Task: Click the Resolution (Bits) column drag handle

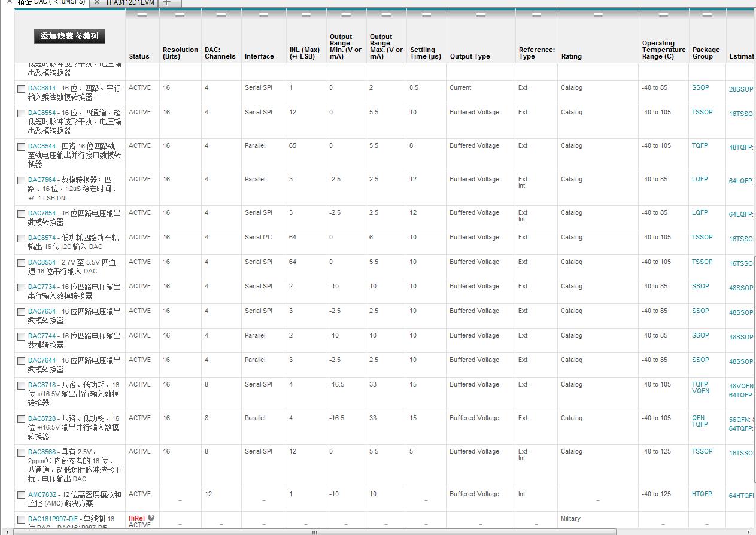Action: click(x=180, y=14)
